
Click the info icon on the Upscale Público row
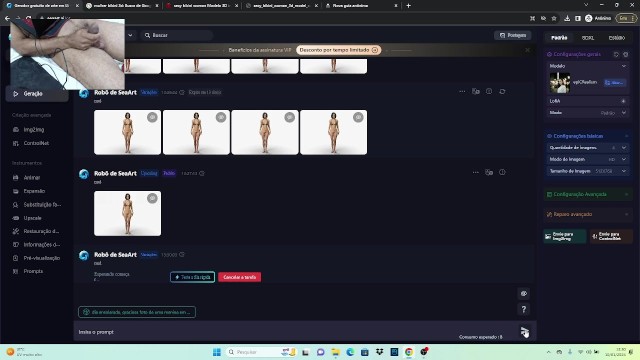tap(502, 172)
